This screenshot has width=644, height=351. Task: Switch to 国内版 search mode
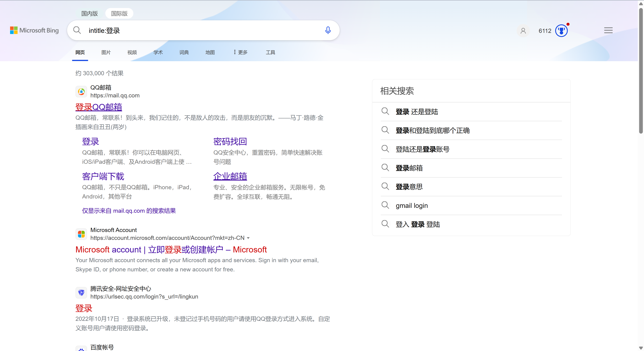tap(90, 13)
